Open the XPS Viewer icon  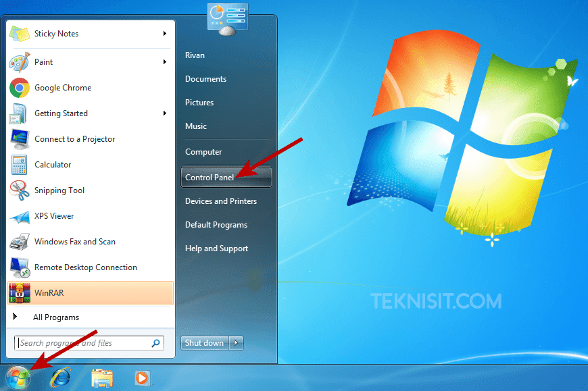coord(20,217)
